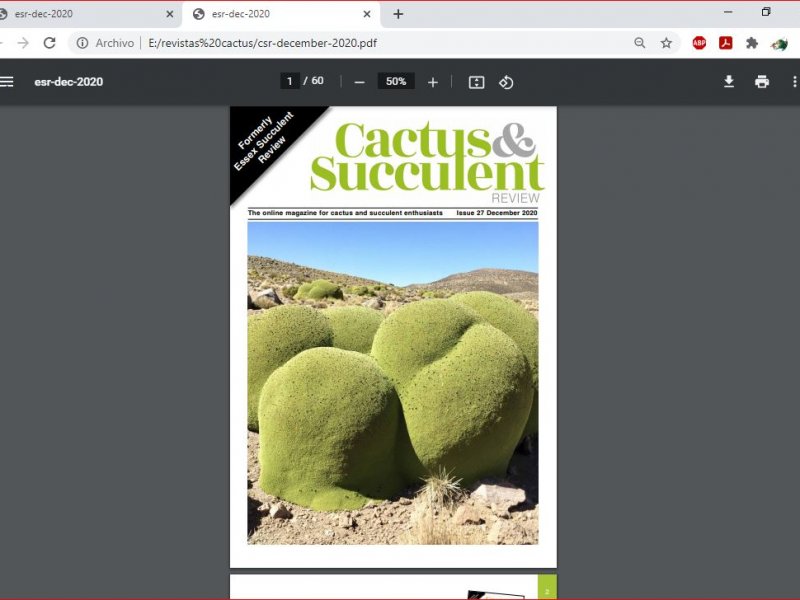This screenshot has height=600, width=800.
Task: Close the first esr-dec-2020 tab
Action: click(x=170, y=14)
